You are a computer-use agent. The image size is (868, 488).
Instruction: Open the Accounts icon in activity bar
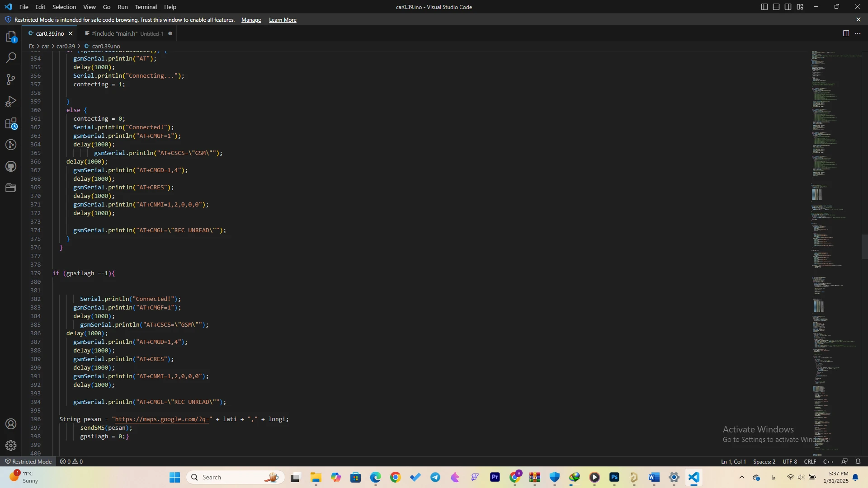11,424
